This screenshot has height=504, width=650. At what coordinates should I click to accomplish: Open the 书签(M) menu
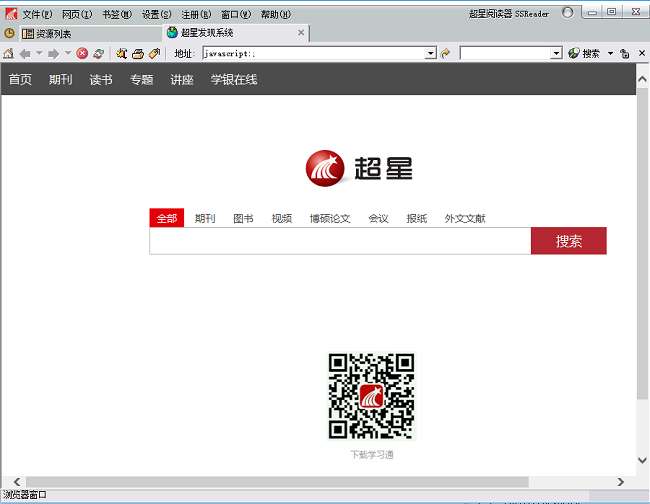(117, 15)
